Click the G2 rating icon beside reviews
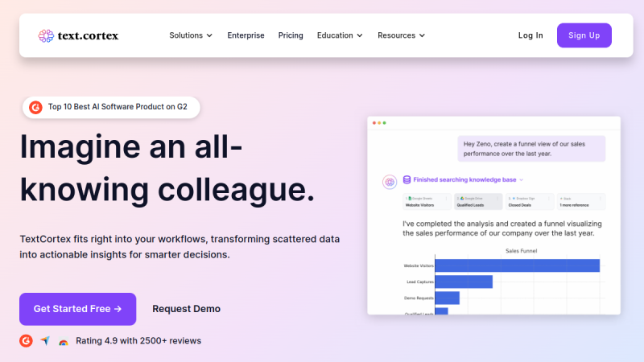The height and width of the screenshot is (362, 644). (x=26, y=340)
